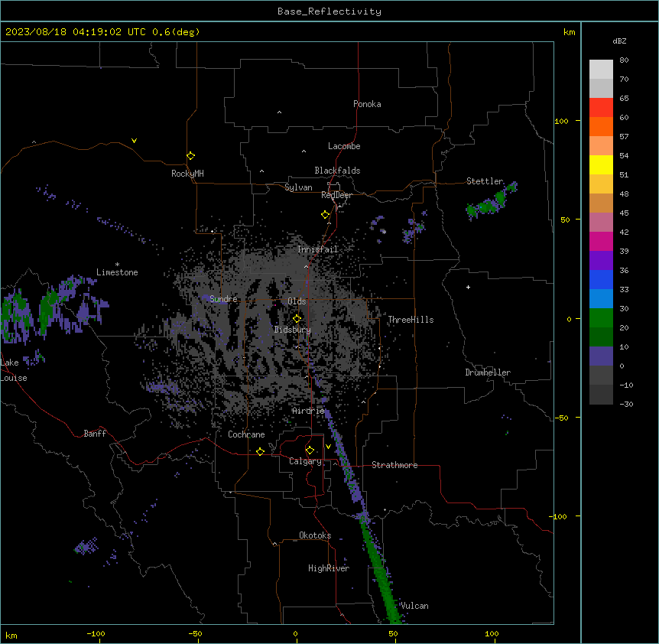The width and height of the screenshot is (659, 644).
Task: Click the yellow station marker near RockyMH
Action: click(190, 156)
